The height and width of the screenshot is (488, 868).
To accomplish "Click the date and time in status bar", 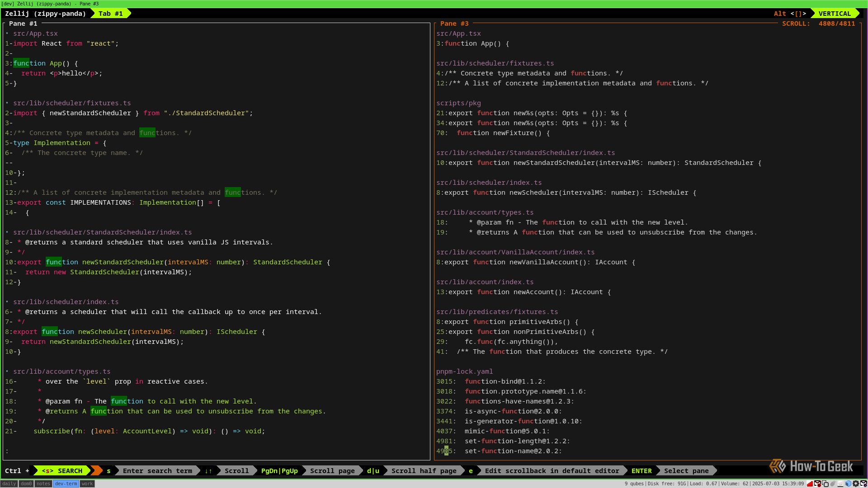I will click(778, 483).
